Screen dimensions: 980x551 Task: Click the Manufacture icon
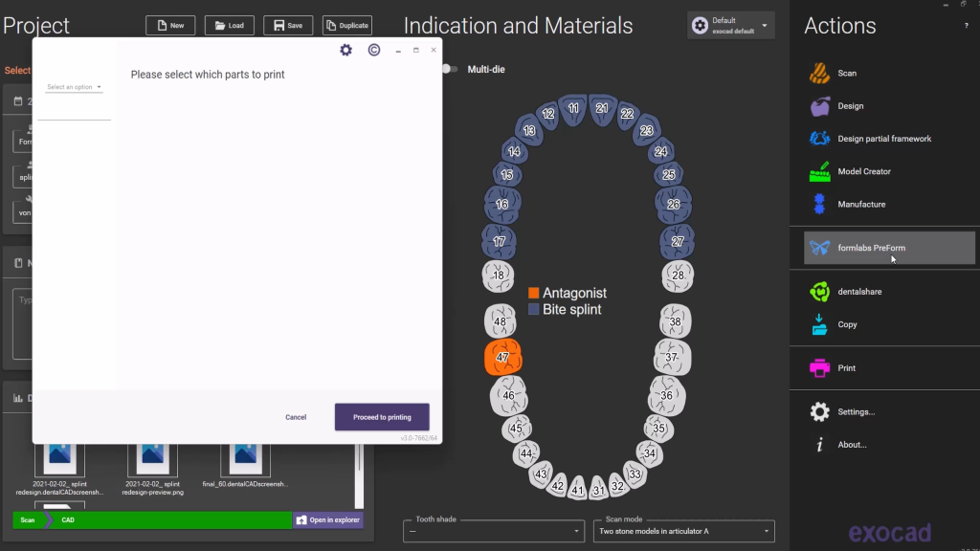pyautogui.click(x=820, y=205)
